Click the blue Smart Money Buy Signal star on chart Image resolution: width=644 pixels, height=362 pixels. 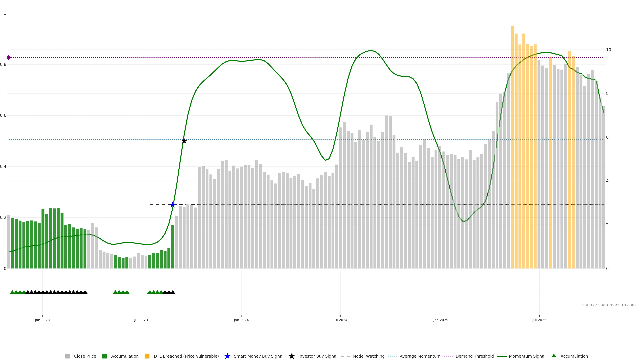173,205
